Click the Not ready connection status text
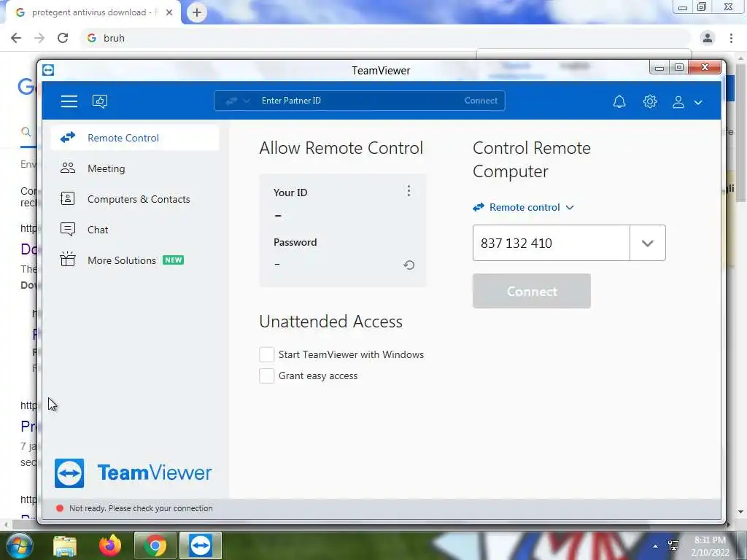The height and width of the screenshot is (560, 747). [x=141, y=508]
